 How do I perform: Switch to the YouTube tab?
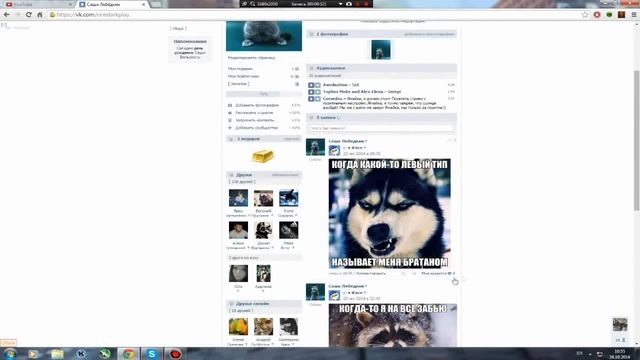(x=39, y=4)
